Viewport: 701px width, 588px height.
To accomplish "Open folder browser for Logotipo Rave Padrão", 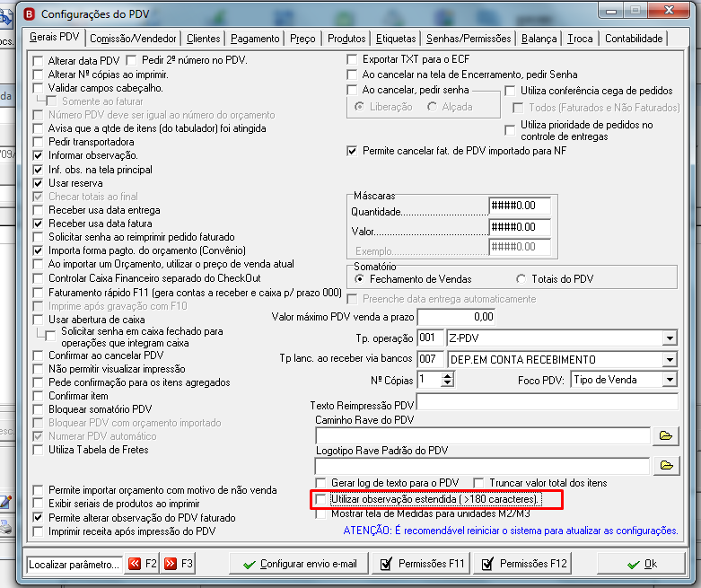I will click(x=666, y=466).
